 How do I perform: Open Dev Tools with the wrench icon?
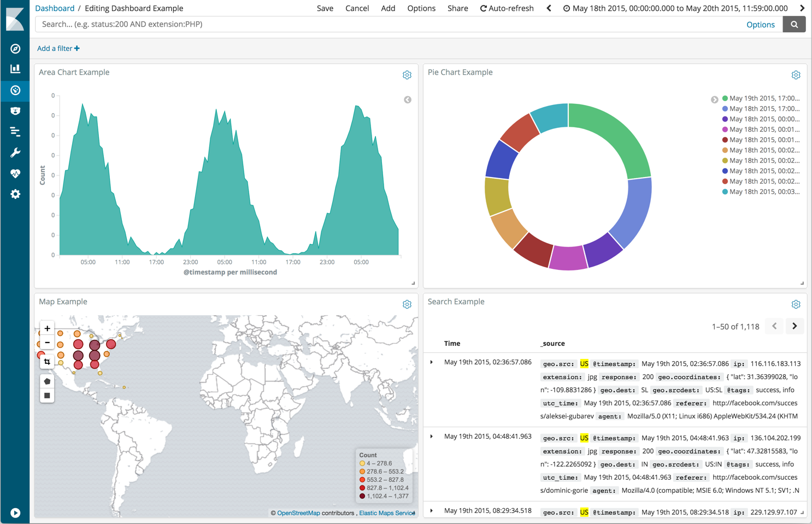[15, 152]
